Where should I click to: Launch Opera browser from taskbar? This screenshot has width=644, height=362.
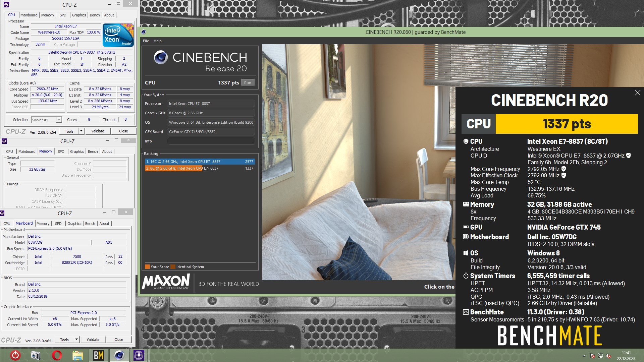[57, 355]
